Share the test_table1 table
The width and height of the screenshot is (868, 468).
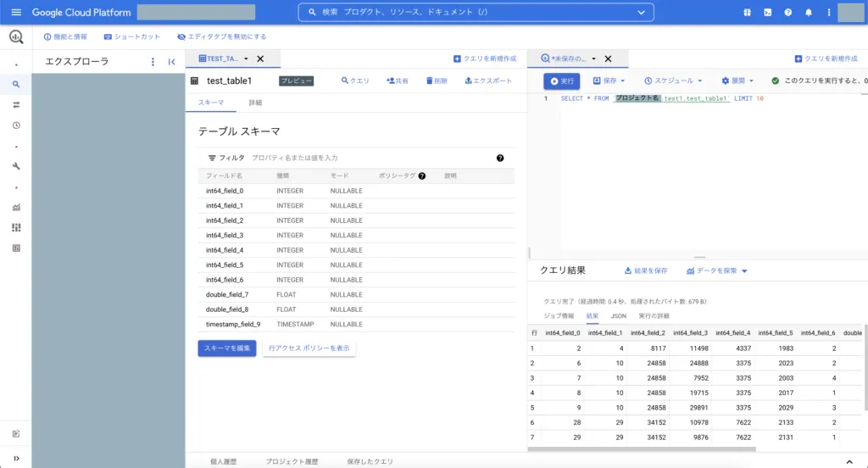tap(398, 81)
